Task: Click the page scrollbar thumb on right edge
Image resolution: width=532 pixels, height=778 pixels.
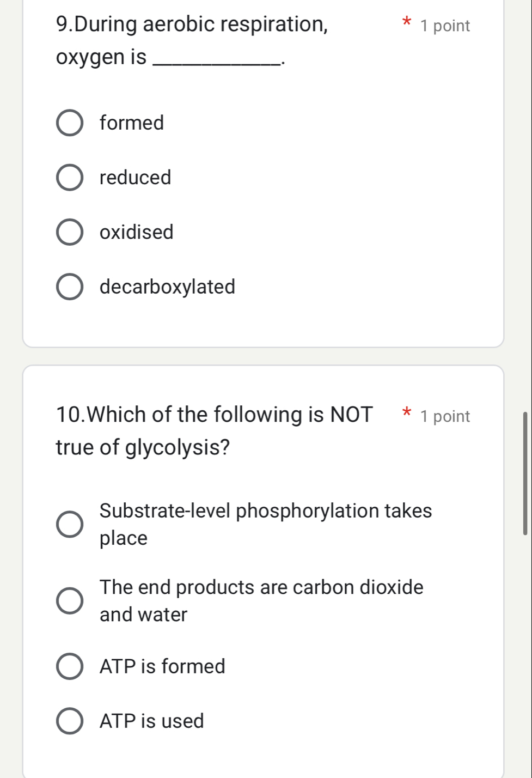Action: click(x=525, y=473)
